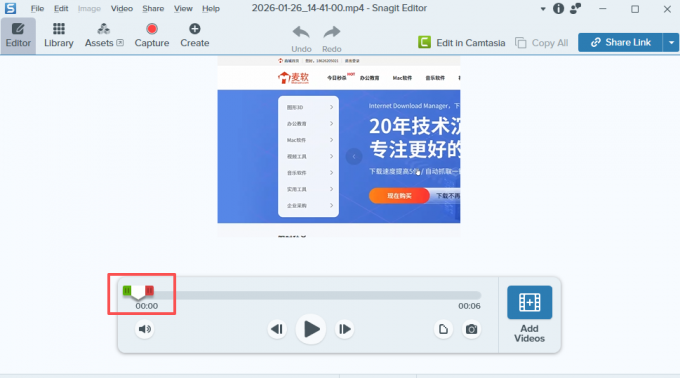Open the Assets panel
The height and width of the screenshot is (378, 680).
pyautogui.click(x=104, y=36)
